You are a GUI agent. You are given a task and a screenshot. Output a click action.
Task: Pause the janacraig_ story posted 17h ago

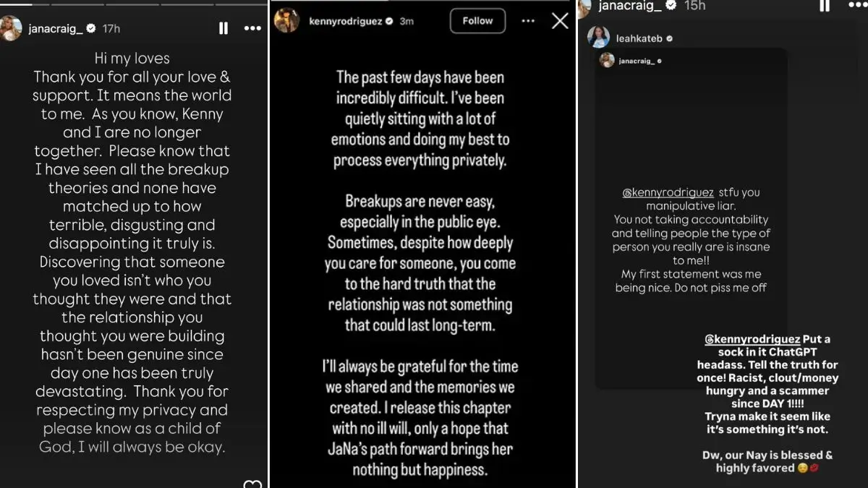point(224,28)
